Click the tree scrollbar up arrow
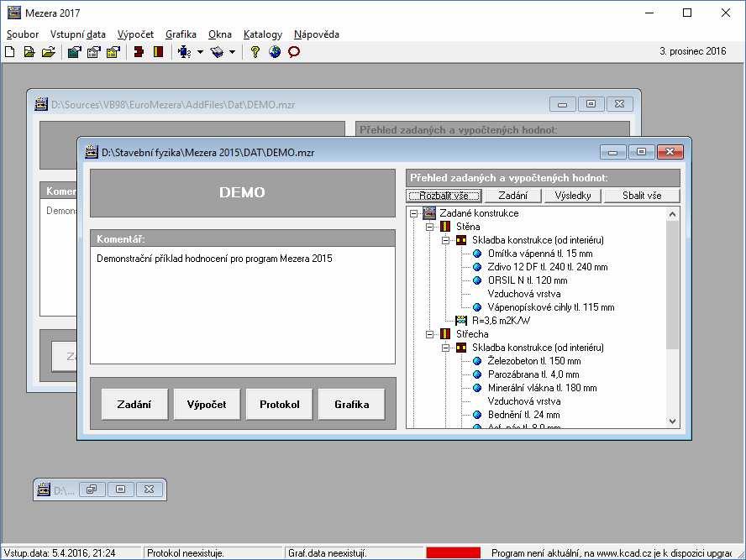The width and height of the screenshot is (746, 560). tap(672, 214)
